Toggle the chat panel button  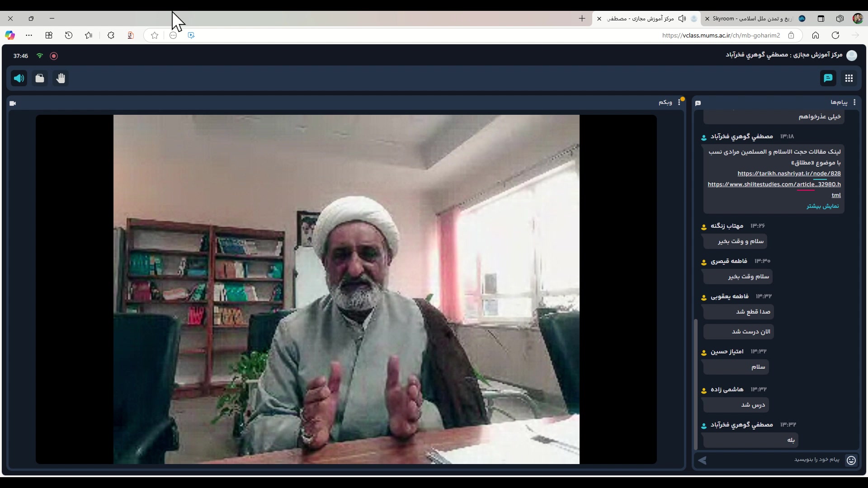click(x=828, y=78)
